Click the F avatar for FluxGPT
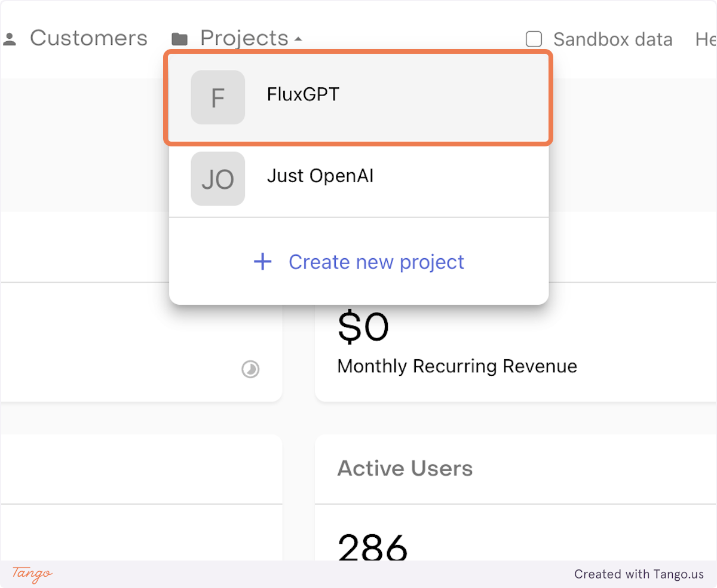 pyautogui.click(x=218, y=97)
